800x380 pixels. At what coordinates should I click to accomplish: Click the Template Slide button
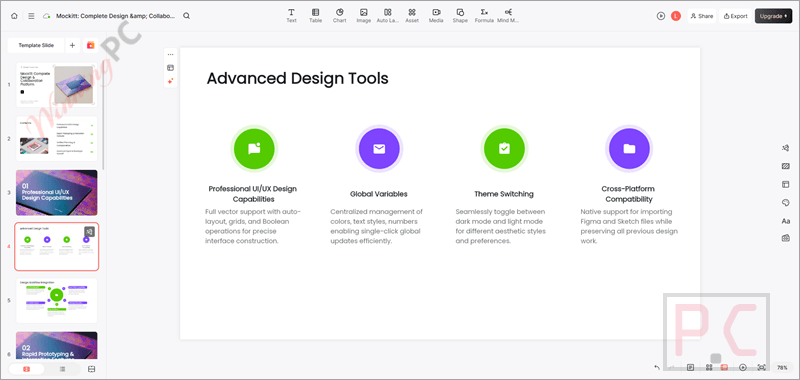point(36,45)
